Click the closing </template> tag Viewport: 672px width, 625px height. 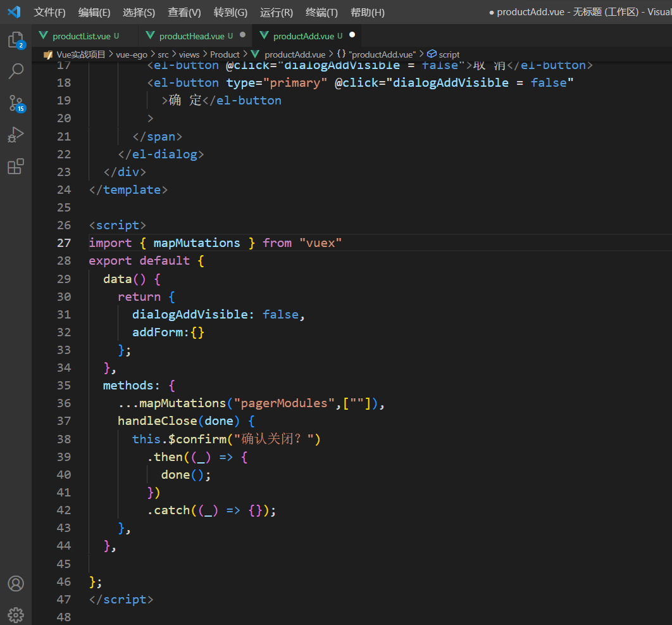tap(128, 190)
